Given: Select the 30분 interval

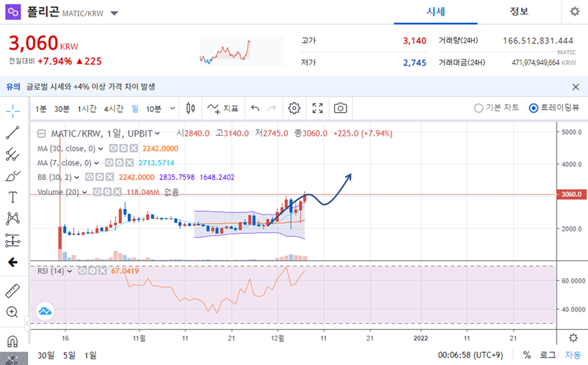Looking at the screenshot, I should coord(62,109).
